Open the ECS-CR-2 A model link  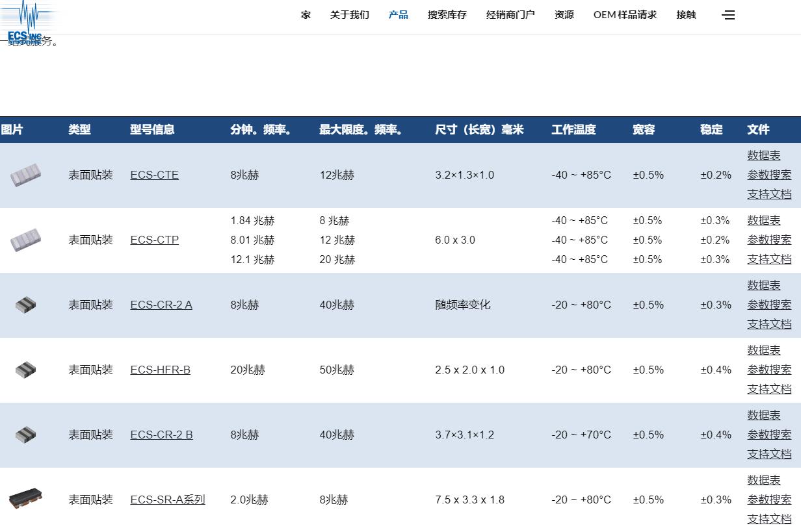coord(161,305)
